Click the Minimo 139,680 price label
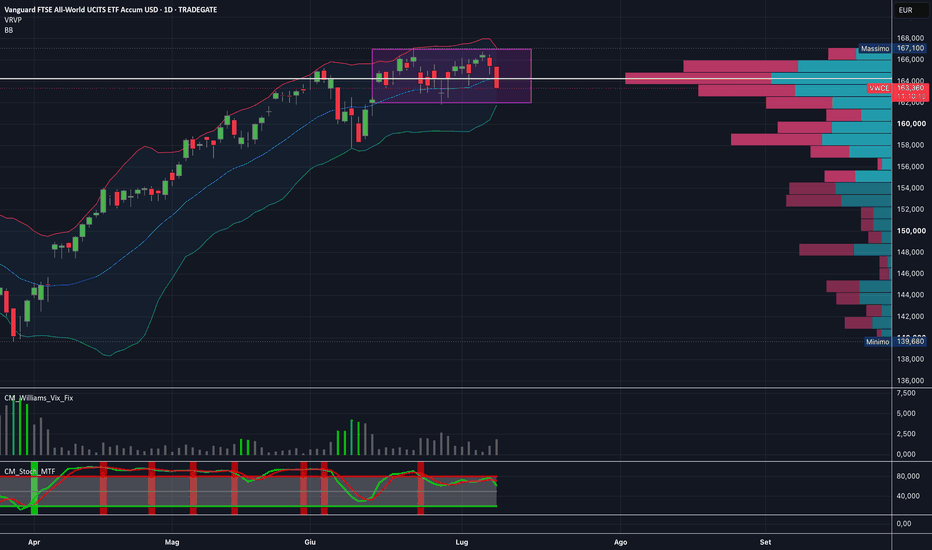This screenshot has width=932, height=550. tap(895, 342)
